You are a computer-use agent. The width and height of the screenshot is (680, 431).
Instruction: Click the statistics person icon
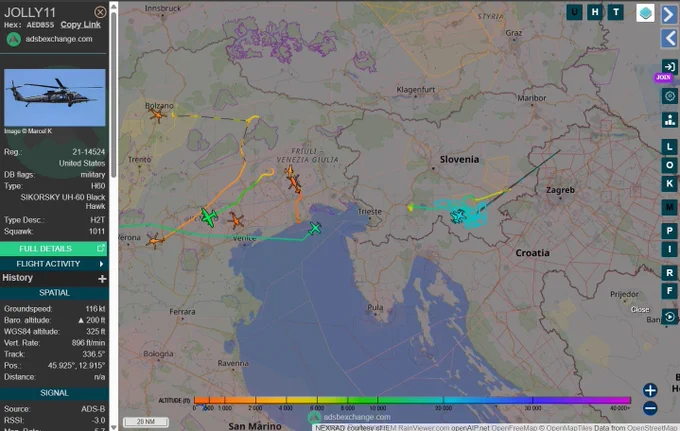tap(670, 119)
